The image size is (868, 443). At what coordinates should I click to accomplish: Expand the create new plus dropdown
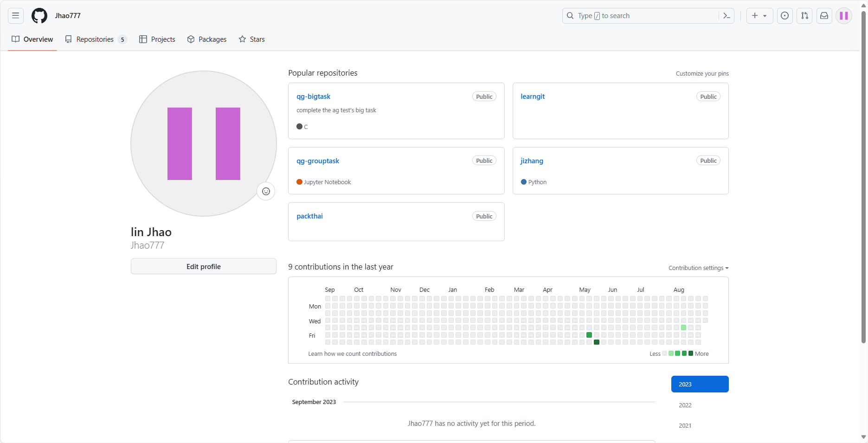(x=759, y=16)
